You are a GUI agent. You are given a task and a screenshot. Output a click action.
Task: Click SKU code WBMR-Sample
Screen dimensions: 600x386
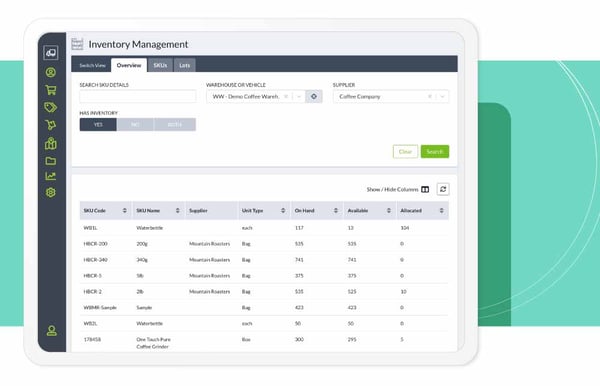pos(100,308)
